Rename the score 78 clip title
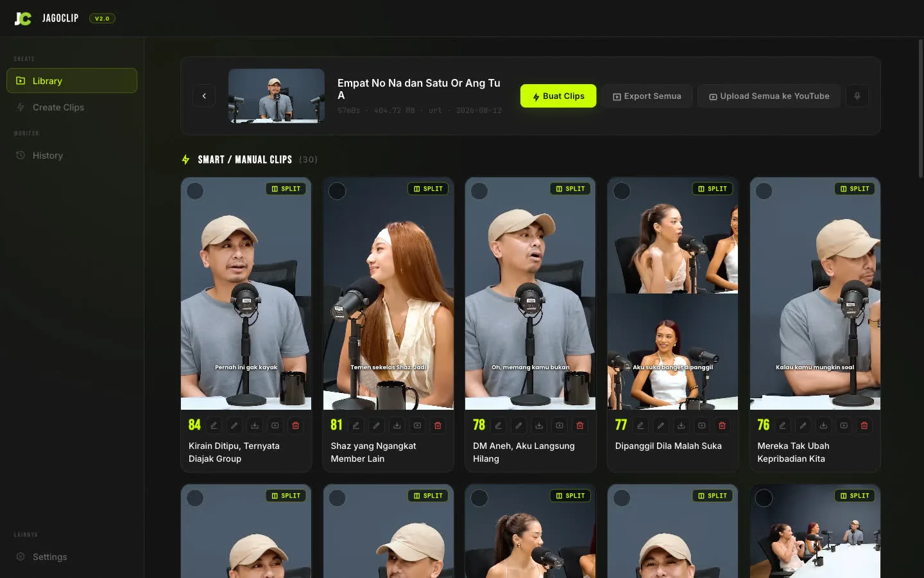Screen dimensions: 924x578 [499, 425]
